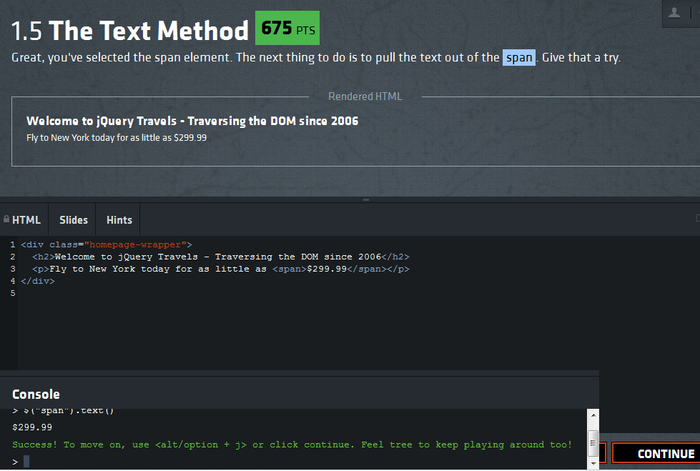Image resolution: width=700 pixels, height=471 pixels.
Task: Click the console scrollbar down arrow
Action: click(x=593, y=463)
